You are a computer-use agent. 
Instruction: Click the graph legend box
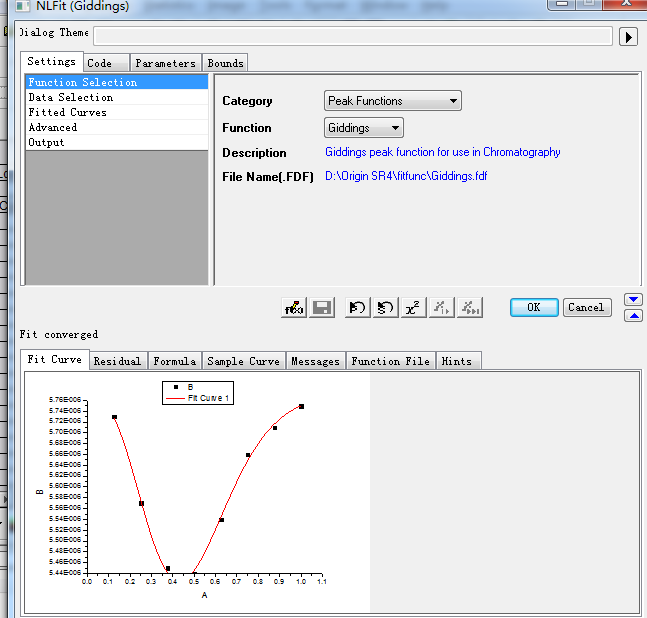(x=198, y=393)
